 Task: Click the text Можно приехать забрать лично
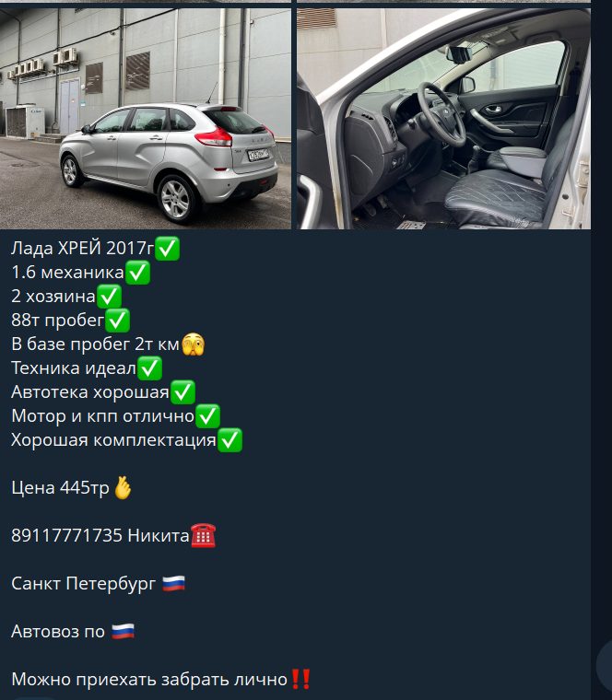pyautogui.click(x=149, y=679)
